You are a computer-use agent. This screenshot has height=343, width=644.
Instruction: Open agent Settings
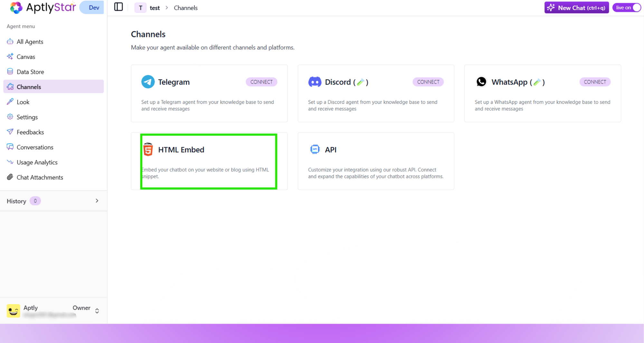click(x=27, y=117)
